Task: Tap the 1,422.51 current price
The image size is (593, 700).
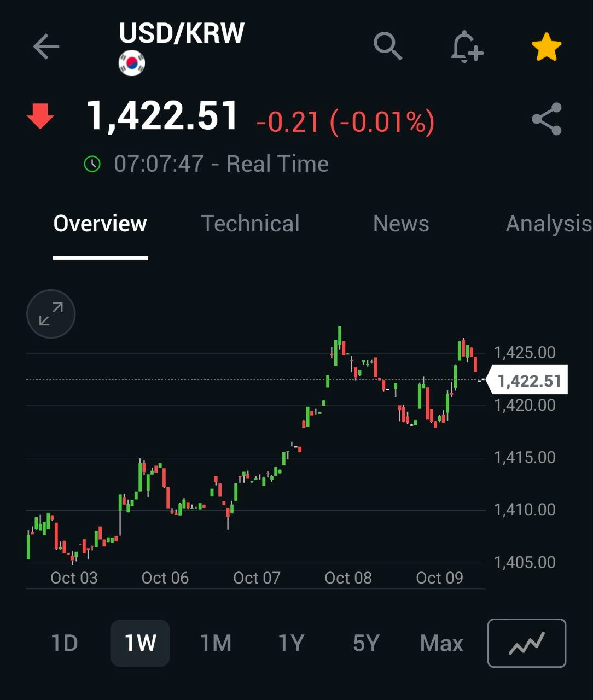Action: point(162,116)
